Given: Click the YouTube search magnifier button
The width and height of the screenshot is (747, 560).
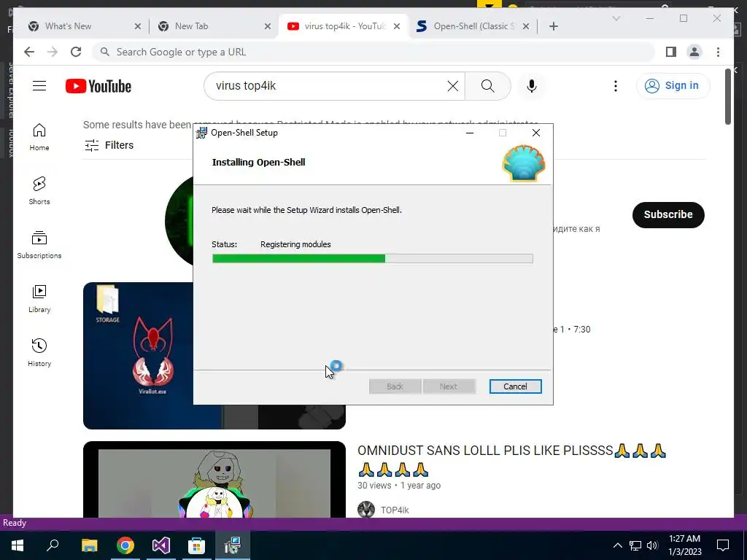Looking at the screenshot, I should coord(488,86).
